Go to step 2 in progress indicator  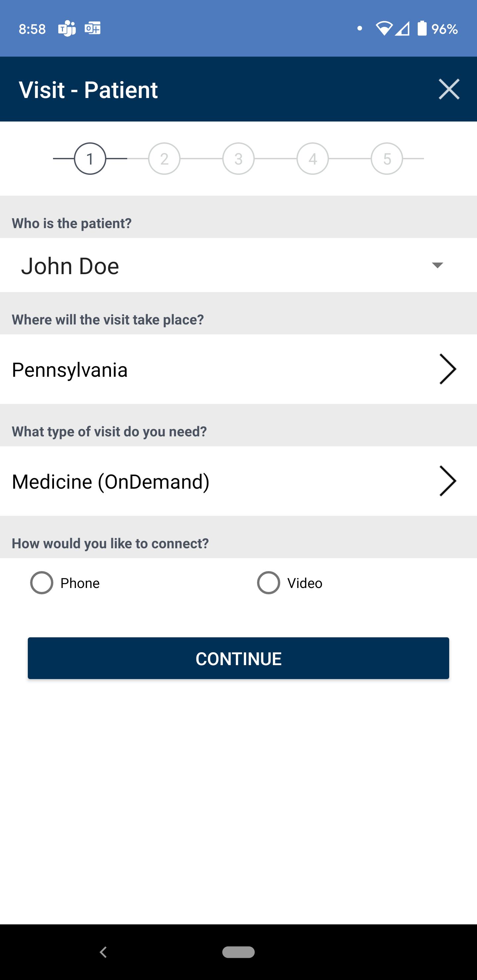(164, 159)
